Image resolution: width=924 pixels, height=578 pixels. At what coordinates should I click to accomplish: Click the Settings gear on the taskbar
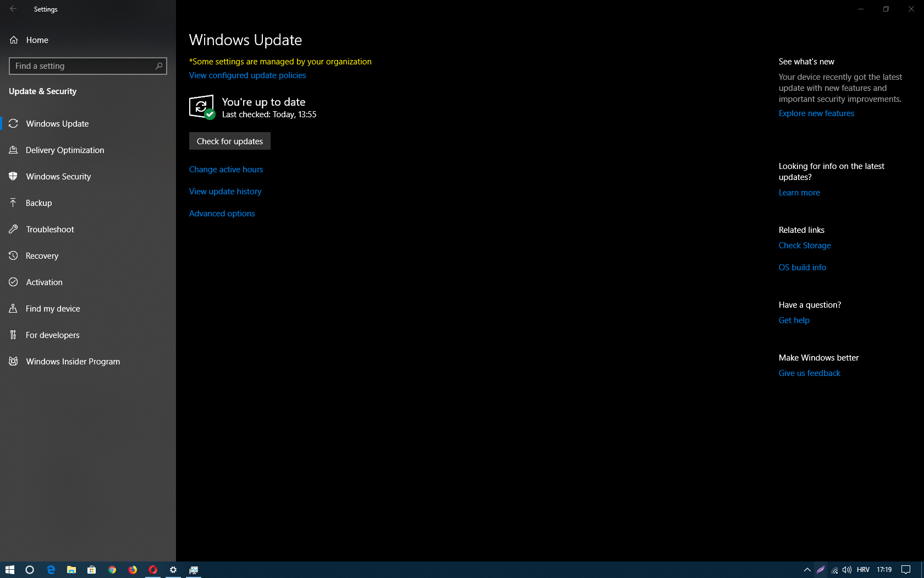173,570
